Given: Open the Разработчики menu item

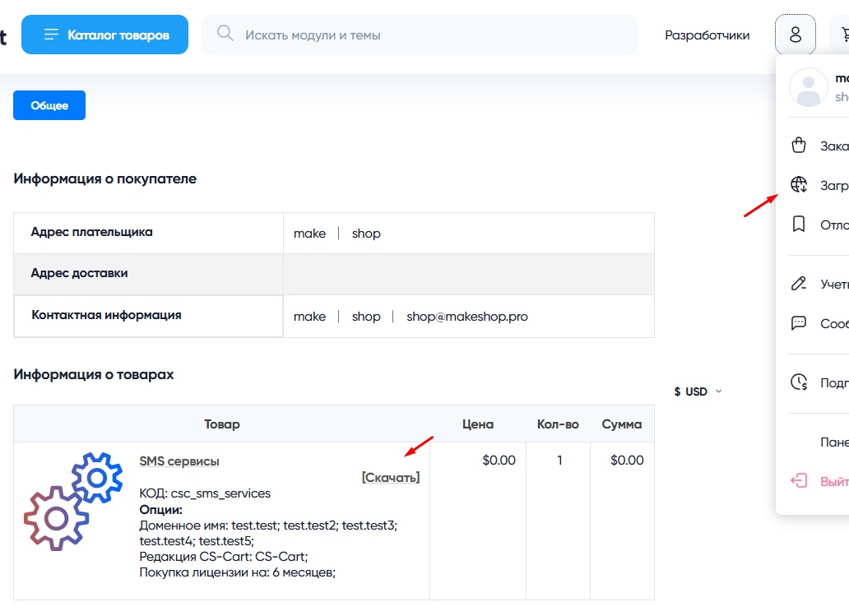Looking at the screenshot, I should tap(707, 35).
